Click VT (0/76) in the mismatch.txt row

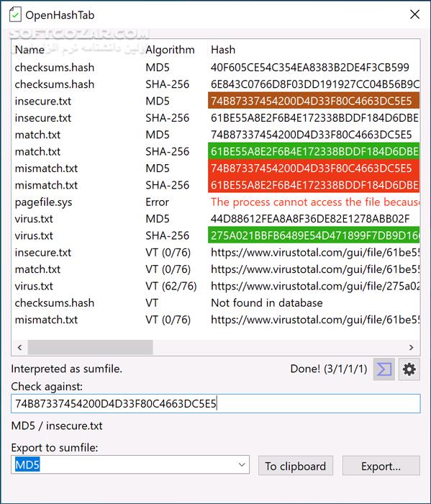coord(168,320)
